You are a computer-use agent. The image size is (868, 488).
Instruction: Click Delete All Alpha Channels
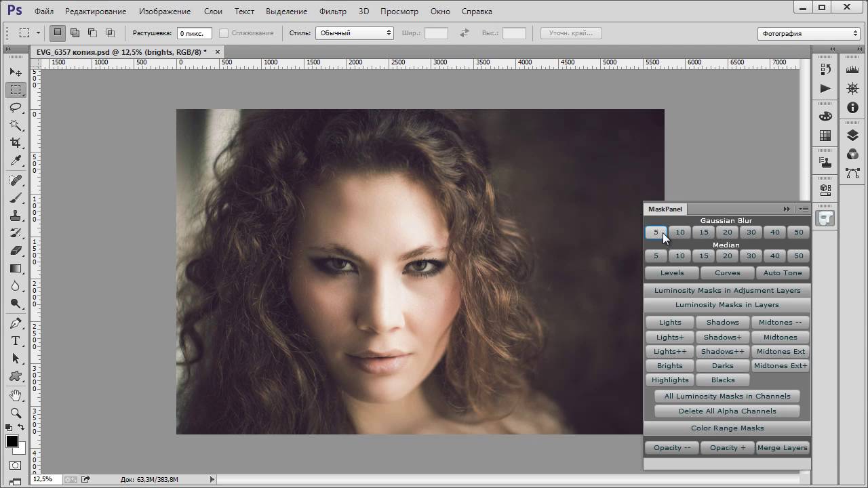(727, 411)
